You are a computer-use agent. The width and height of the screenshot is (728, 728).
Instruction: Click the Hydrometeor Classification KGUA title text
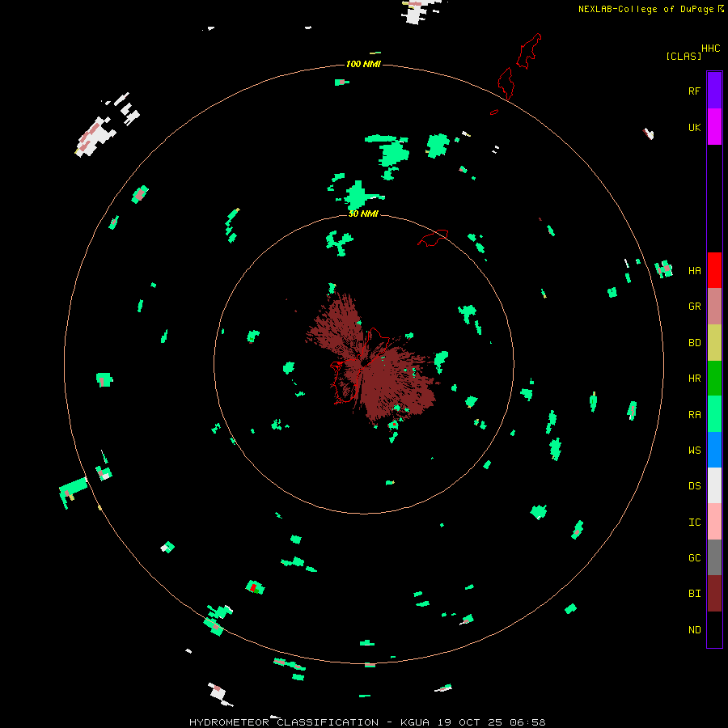coord(367,722)
